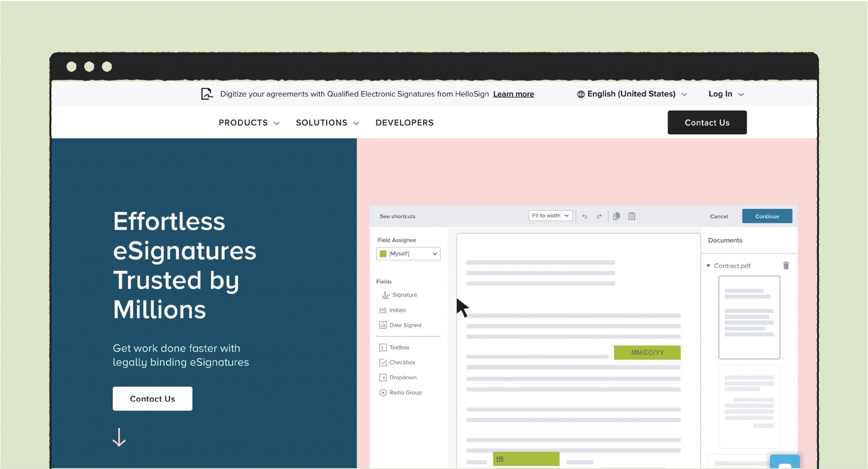Collapse the Contract.pdf document entry
868x469 pixels.
point(708,266)
